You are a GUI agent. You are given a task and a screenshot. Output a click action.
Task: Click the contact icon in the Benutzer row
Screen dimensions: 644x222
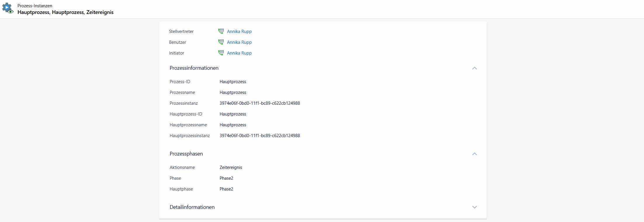click(221, 42)
